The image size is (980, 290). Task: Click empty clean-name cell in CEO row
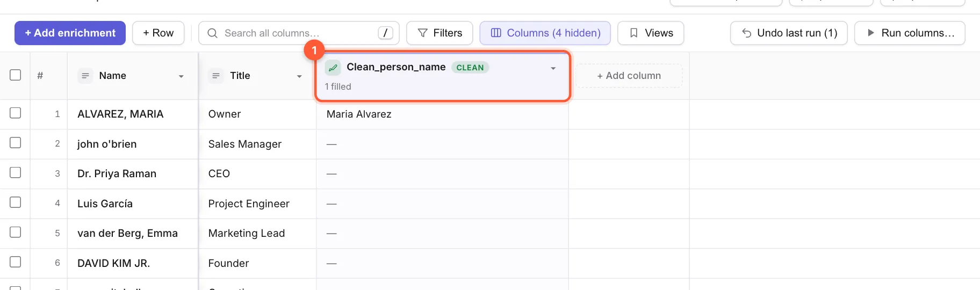click(442, 173)
